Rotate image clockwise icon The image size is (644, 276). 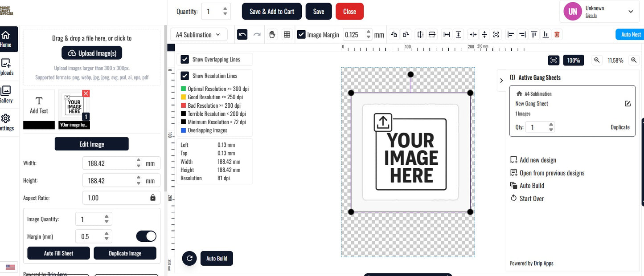tap(406, 34)
